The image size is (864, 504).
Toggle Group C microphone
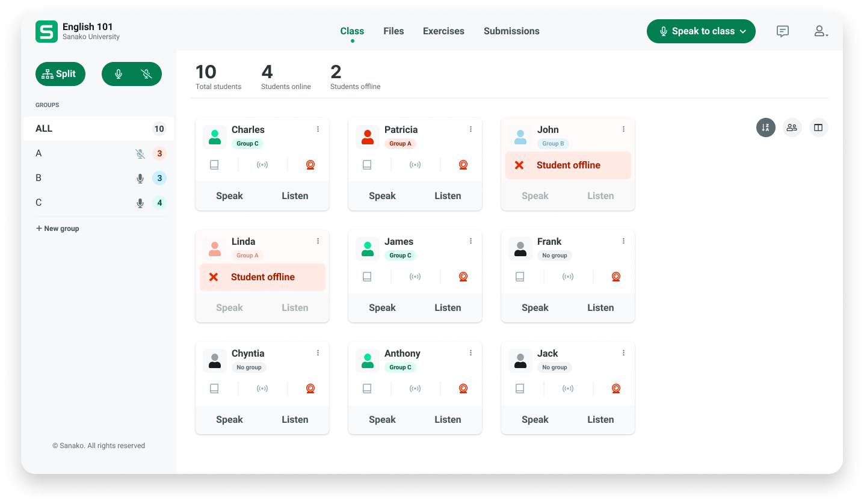pyautogui.click(x=140, y=203)
